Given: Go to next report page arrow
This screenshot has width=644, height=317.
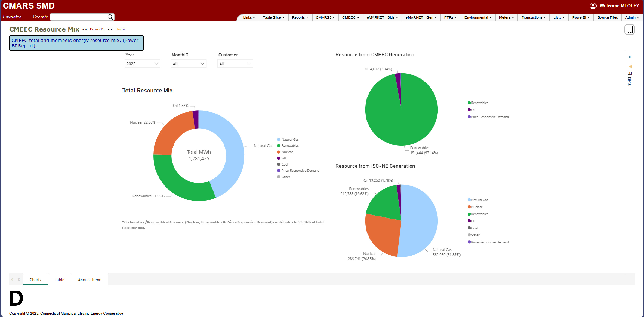Looking at the screenshot, I should (19, 279).
